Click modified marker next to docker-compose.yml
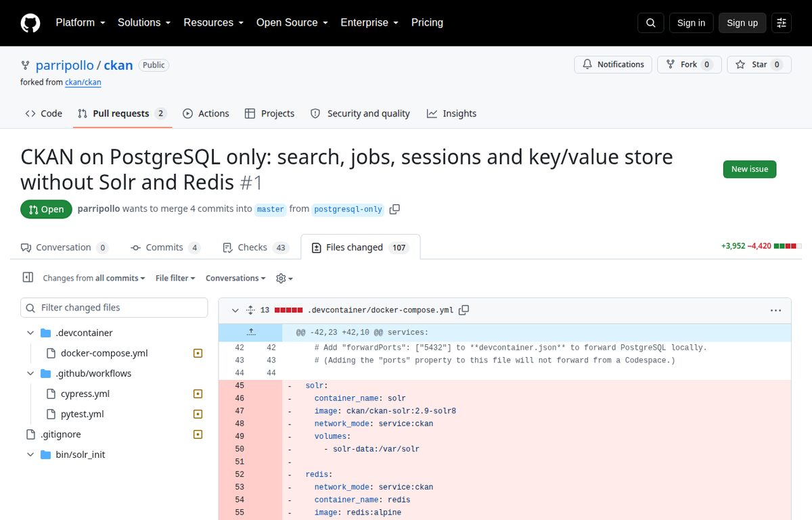The image size is (812, 520). [198, 353]
